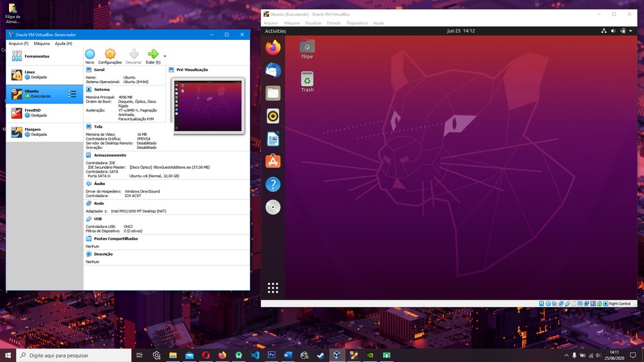This screenshot has width=644, height=362.
Task: Show Applications grid in Ubuntu dock
Action: pos(273,288)
